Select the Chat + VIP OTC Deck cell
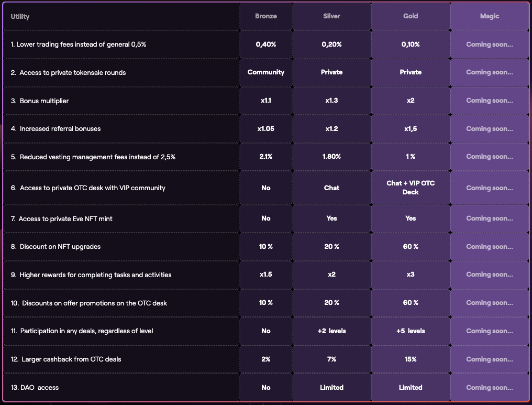The image size is (532, 405). tap(411, 188)
